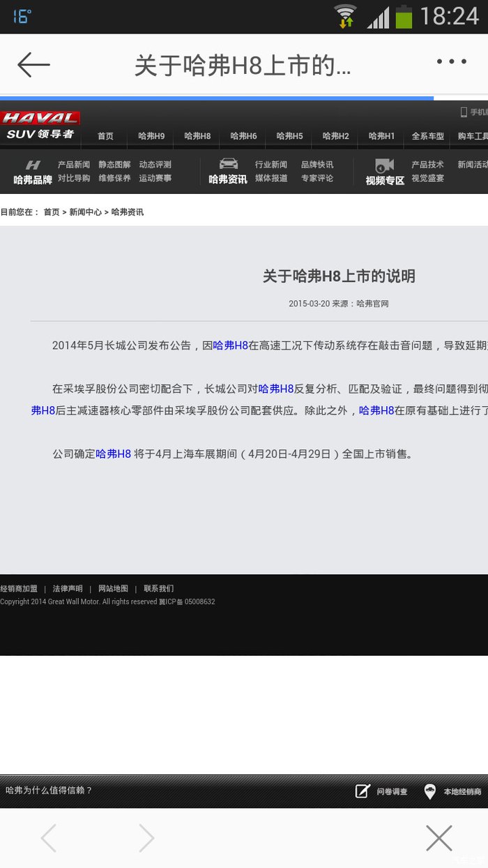Image resolution: width=488 pixels, height=868 pixels.
Task: Tap the 18:24 clock in status bar
Action: [x=450, y=16]
